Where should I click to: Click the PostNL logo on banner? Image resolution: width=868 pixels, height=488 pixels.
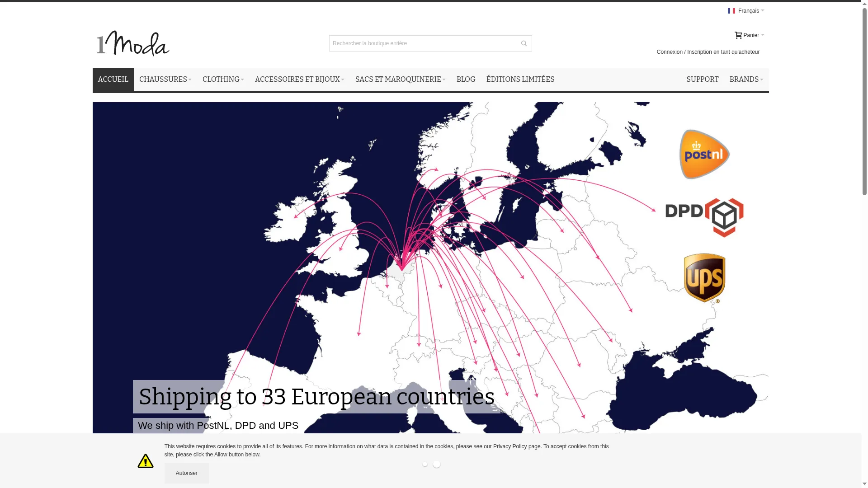(x=704, y=155)
